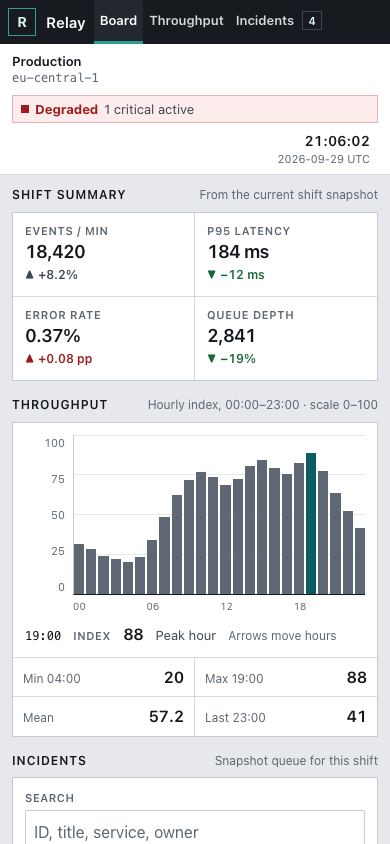Click the 2,841 queue depth value
This screenshot has width=390, height=844.
pyautogui.click(x=231, y=336)
